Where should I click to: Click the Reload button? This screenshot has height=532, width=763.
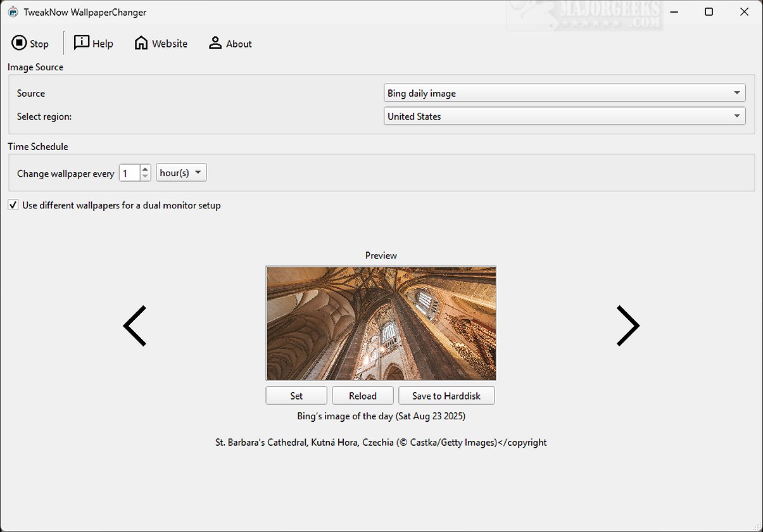pyautogui.click(x=363, y=396)
